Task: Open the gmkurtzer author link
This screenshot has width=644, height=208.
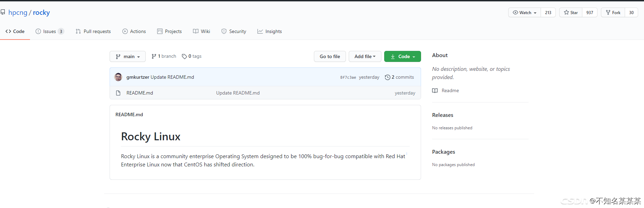Action: click(138, 77)
